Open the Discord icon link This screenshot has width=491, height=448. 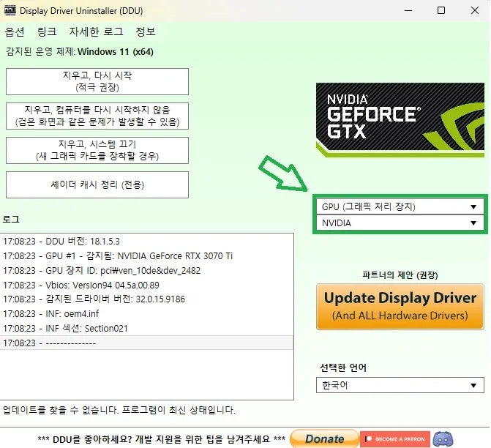[443, 439]
